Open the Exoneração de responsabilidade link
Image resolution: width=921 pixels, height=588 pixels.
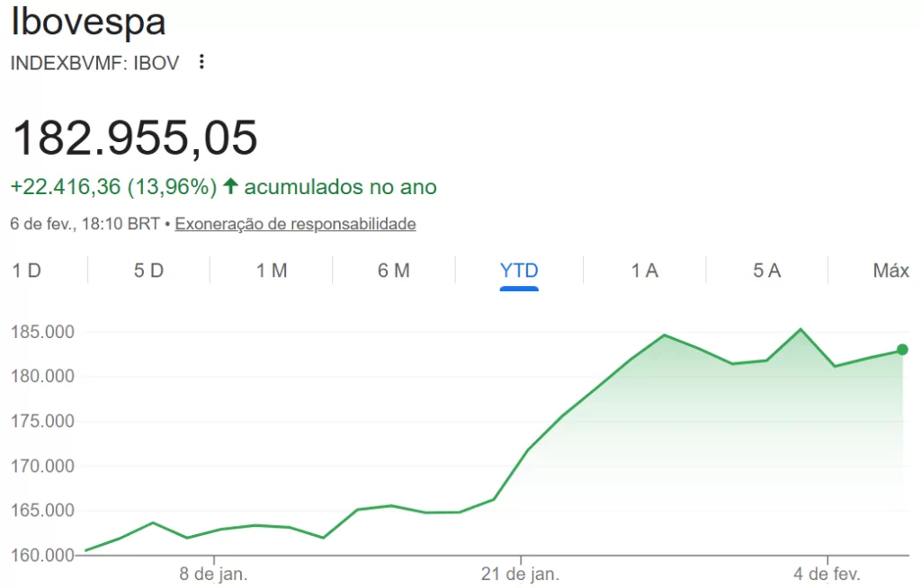[x=295, y=224]
